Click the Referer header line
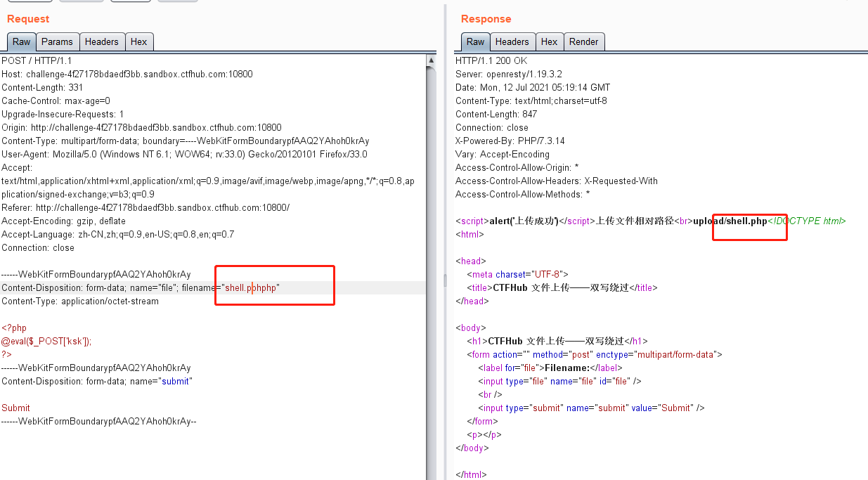Viewport: 868px width, 480px height. 145,207
